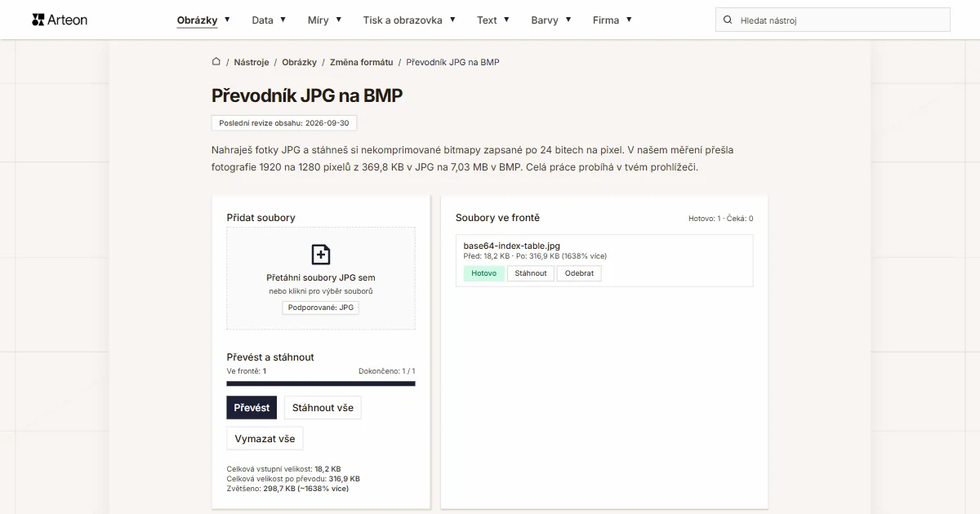Screen dimensions: 980x514
Task: Click the Ve frontě: 1 text
Action: click(x=247, y=371)
